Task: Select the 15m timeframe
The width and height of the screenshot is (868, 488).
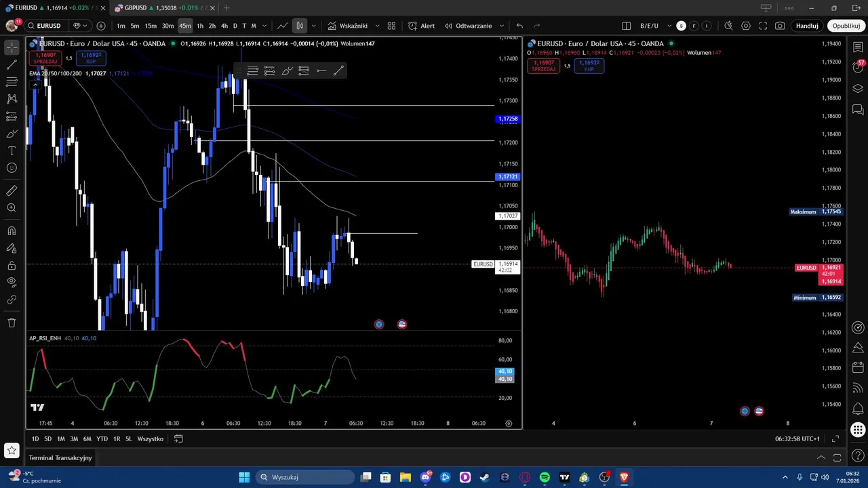Action: [151, 26]
